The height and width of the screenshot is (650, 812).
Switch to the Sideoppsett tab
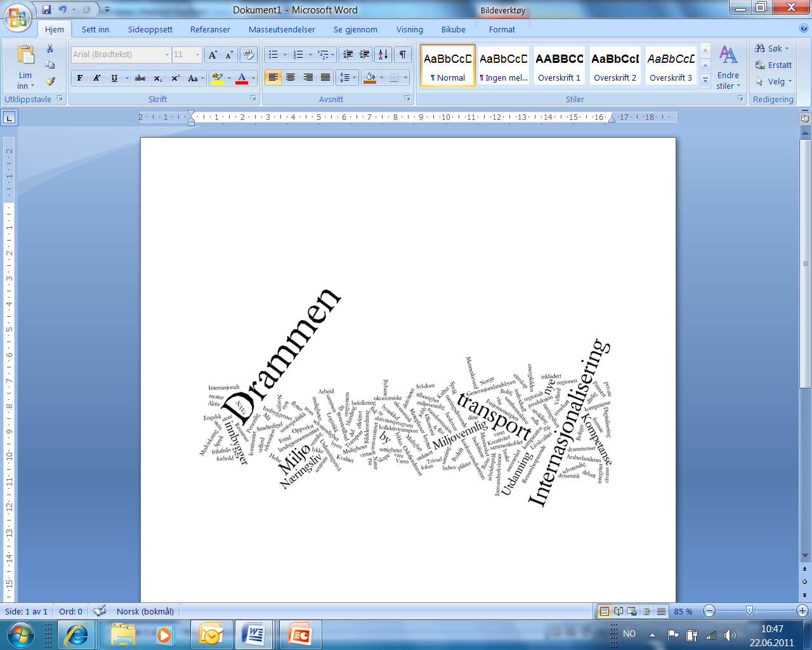point(150,29)
